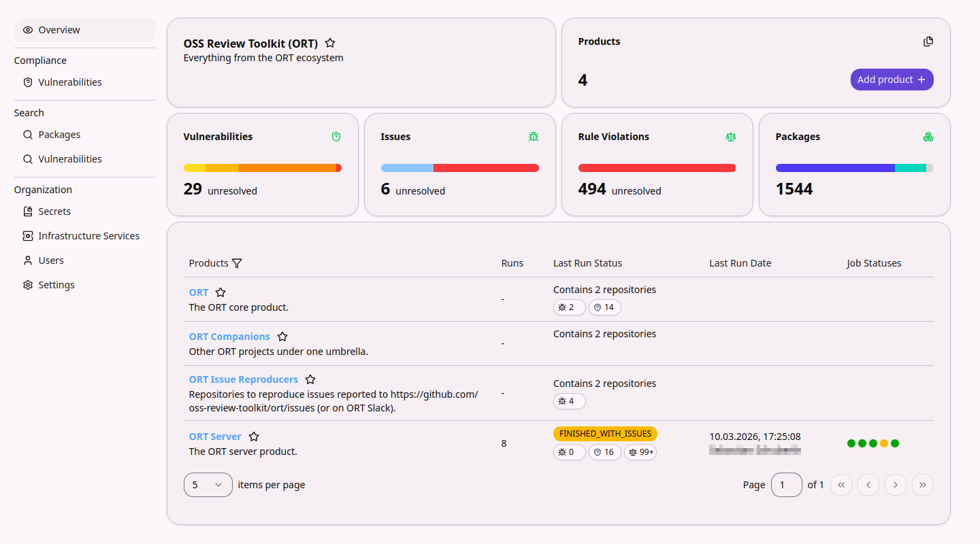Open Vulnerabilities under Compliance

[x=85, y=82]
